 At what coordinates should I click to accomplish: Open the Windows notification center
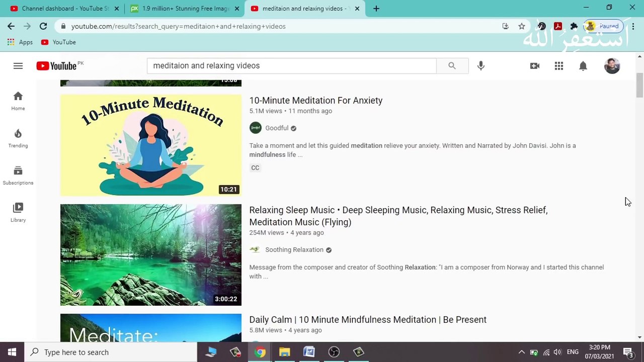coord(628,352)
